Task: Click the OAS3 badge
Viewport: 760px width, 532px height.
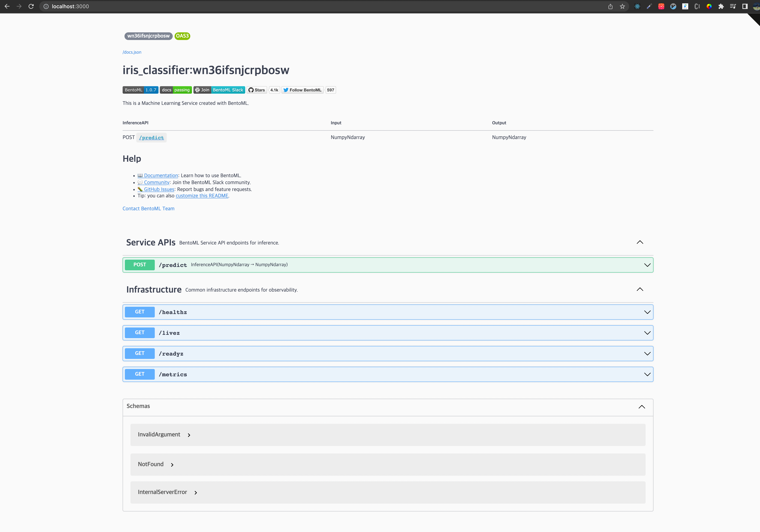Action: pos(182,36)
